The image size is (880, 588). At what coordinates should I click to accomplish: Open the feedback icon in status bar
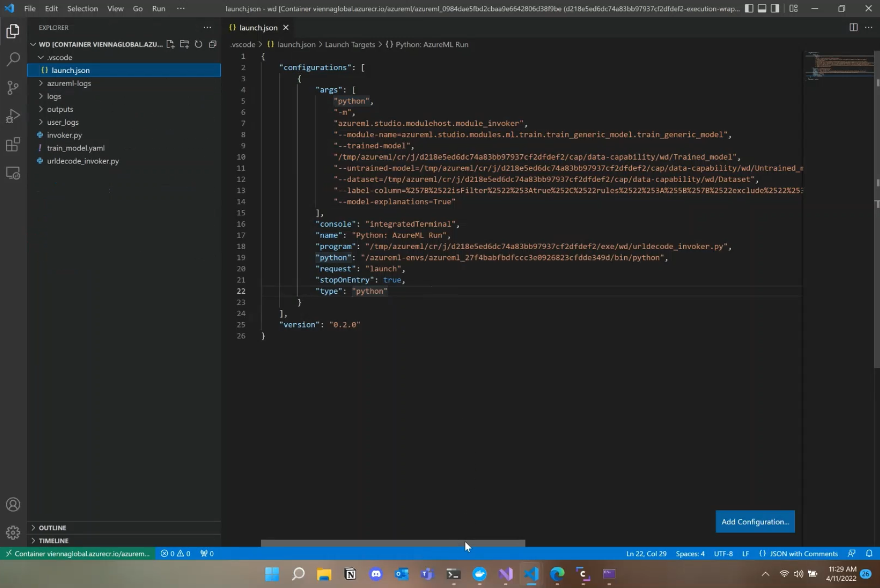852,554
